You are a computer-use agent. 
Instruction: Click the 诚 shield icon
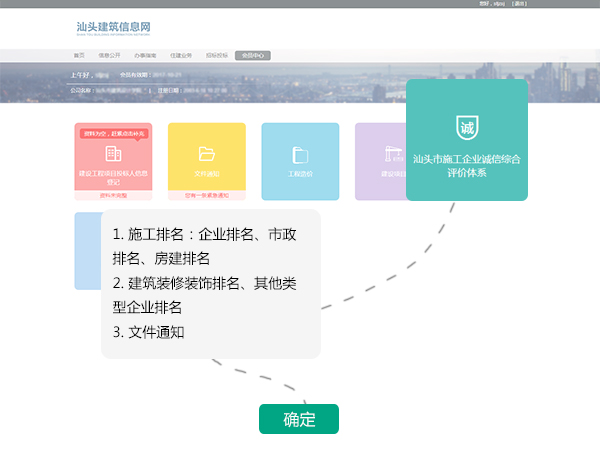tap(467, 128)
